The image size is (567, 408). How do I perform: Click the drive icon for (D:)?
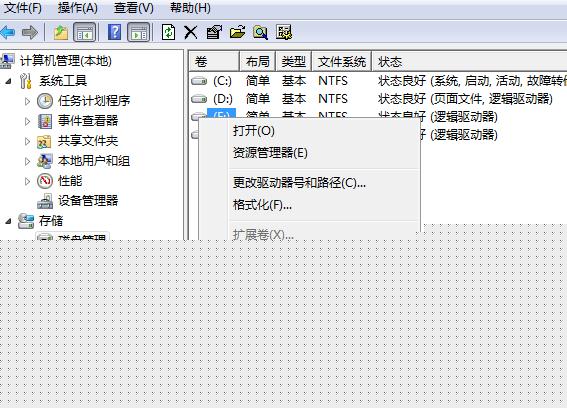coord(199,99)
